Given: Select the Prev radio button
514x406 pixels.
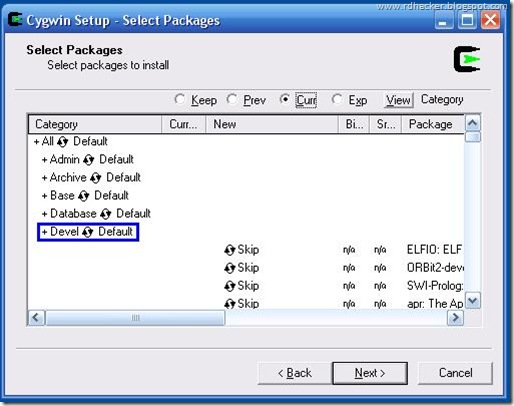Looking at the screenshot, I should pyautogui.click(x=232, y=99).
